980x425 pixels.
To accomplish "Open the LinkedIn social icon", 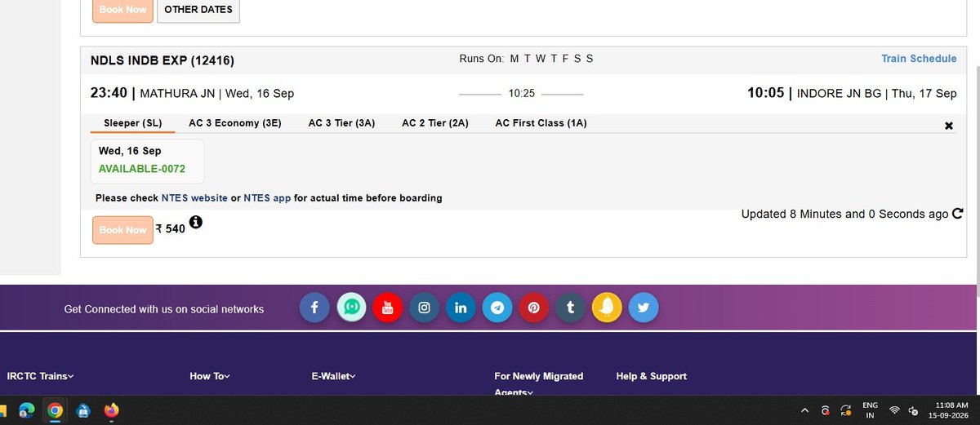I will (461, 308).
